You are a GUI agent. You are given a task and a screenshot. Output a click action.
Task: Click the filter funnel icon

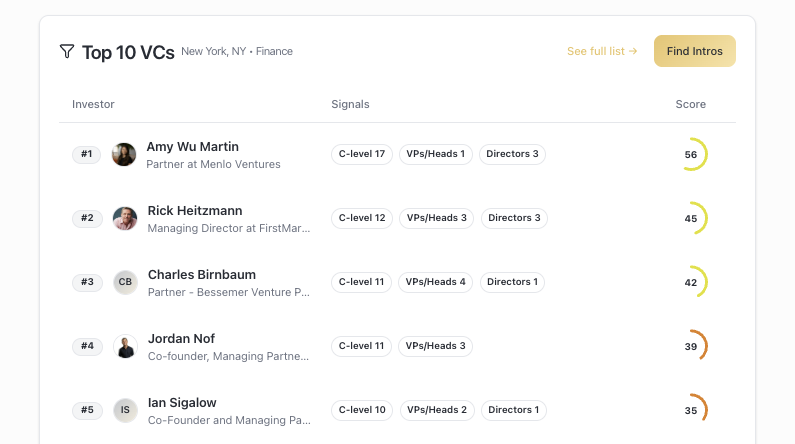67,51
